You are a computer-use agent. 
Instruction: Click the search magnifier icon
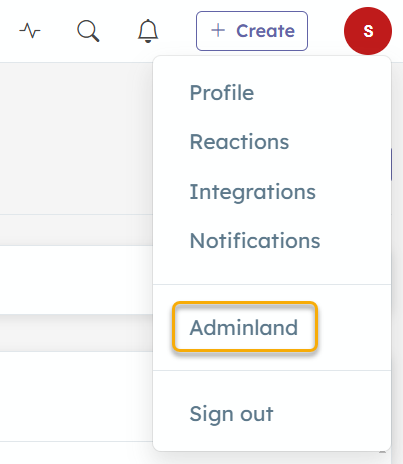(x=88, y=31)
